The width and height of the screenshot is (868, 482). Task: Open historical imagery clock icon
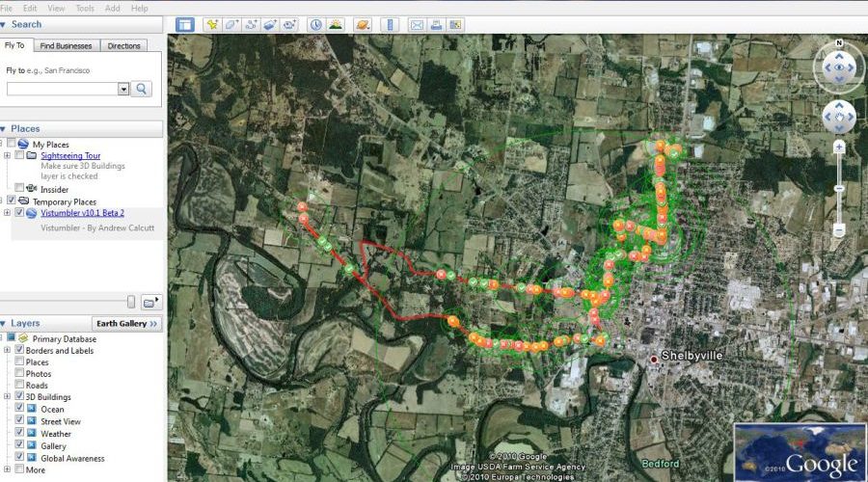(315, 24)
